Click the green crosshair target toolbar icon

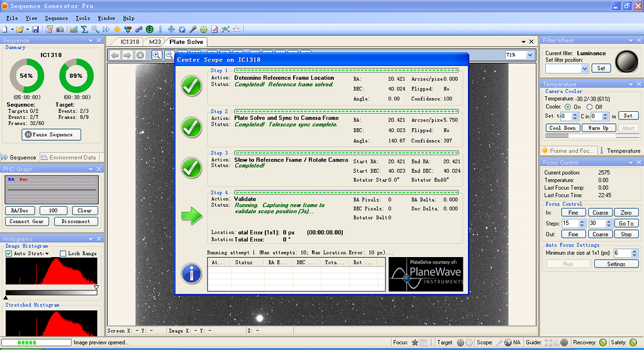click(204, 30)
